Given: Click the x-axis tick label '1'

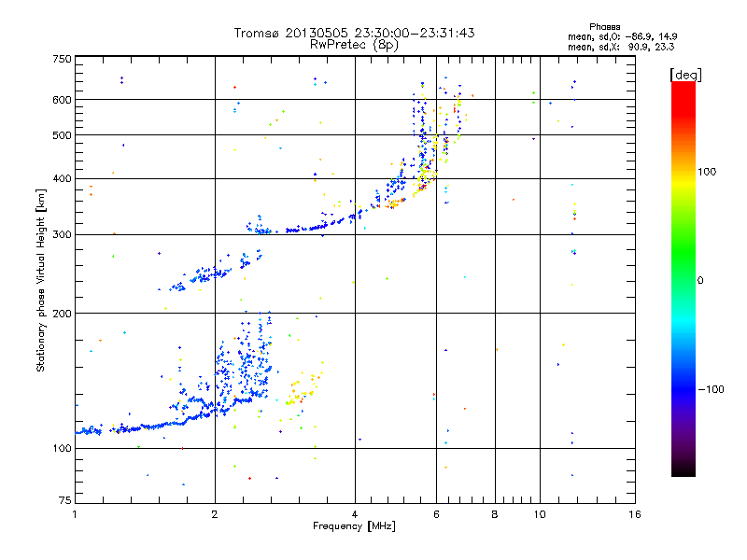Looking at the screenshot, I should click(75, 514).
